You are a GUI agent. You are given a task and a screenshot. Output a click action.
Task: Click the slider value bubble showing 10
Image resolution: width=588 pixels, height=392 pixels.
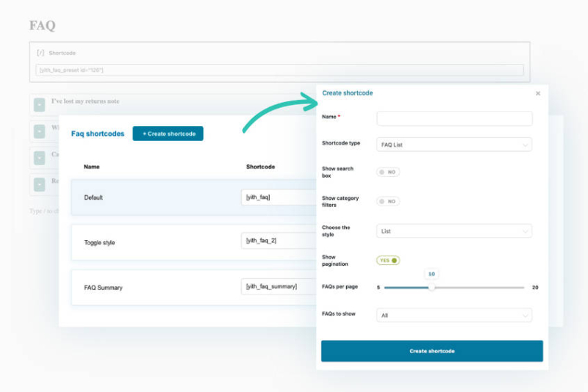point(431,274)
